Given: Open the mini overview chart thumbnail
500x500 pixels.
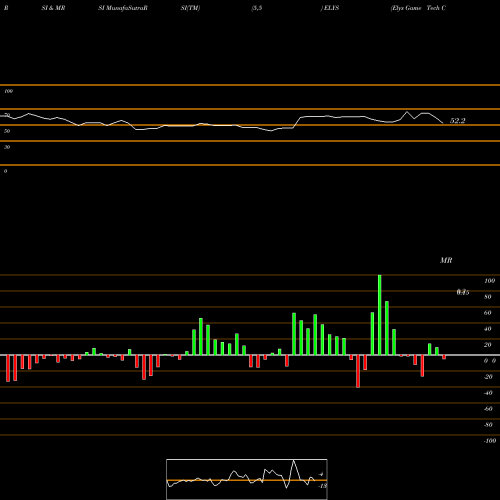Looking at the screenshot, I should (x=247, y=479).
